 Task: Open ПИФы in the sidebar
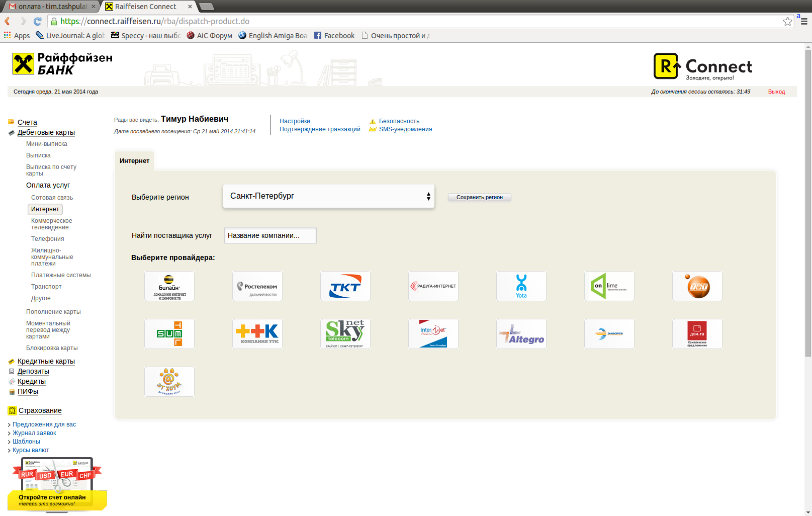28,391
